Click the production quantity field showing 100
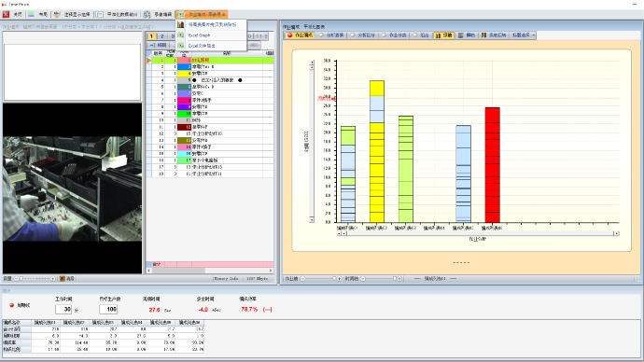This screenshot has height=362, width=644. coord(108,309)
